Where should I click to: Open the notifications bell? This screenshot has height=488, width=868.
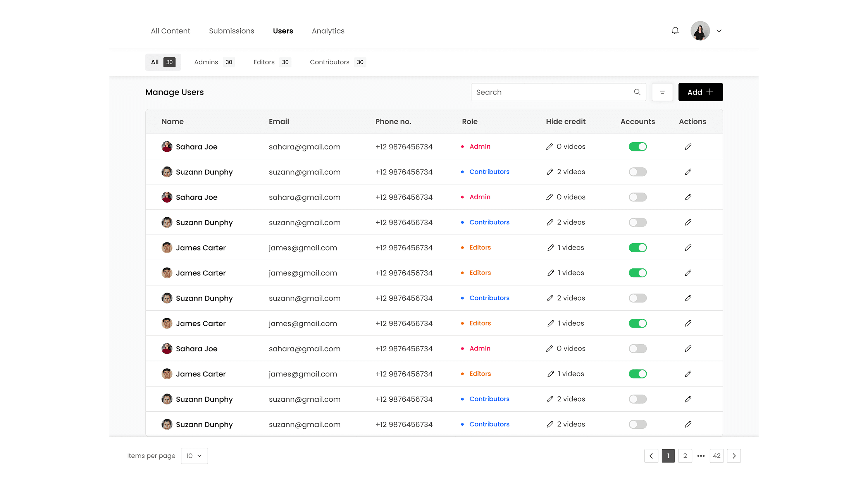(675, 31)
